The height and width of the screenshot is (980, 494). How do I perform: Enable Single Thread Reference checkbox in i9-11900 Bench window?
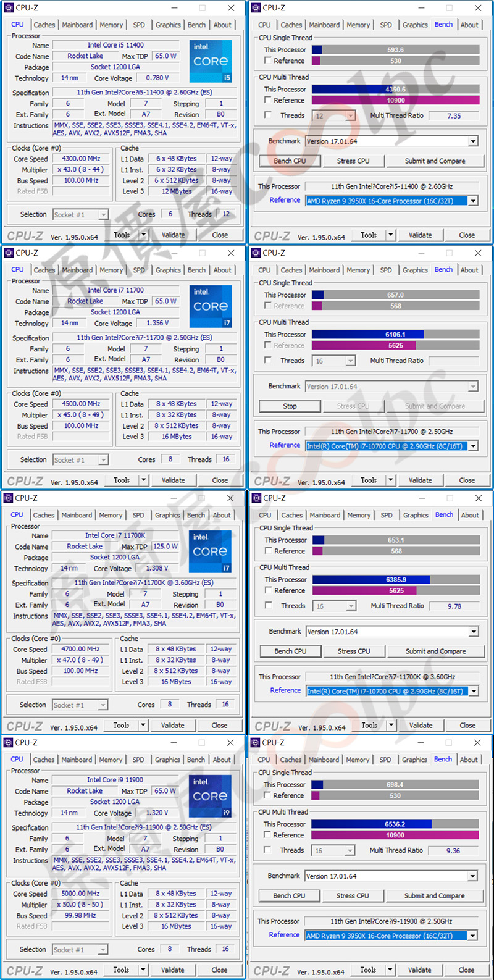pos(267,795)
